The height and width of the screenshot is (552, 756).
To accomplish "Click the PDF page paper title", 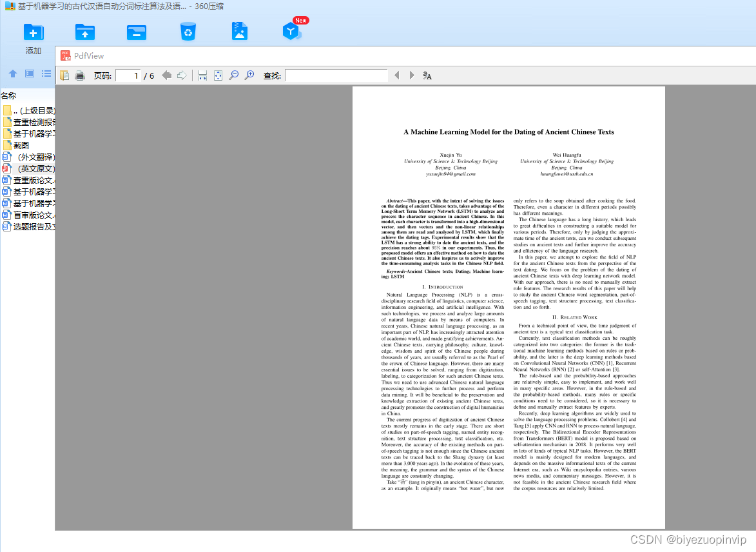I will click(x=509, y=132).
